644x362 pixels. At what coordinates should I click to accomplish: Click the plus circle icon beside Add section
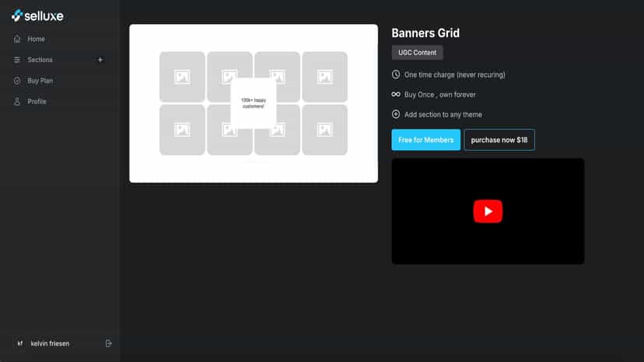396,114
